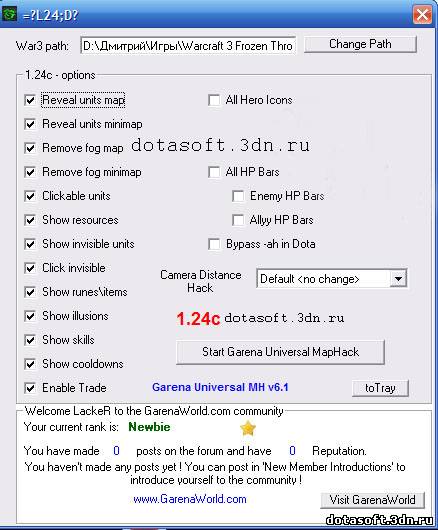This screenshot has height=530, width=438.
Task: Click Visit GarenaWorld button
Action: tap(372, 500)
